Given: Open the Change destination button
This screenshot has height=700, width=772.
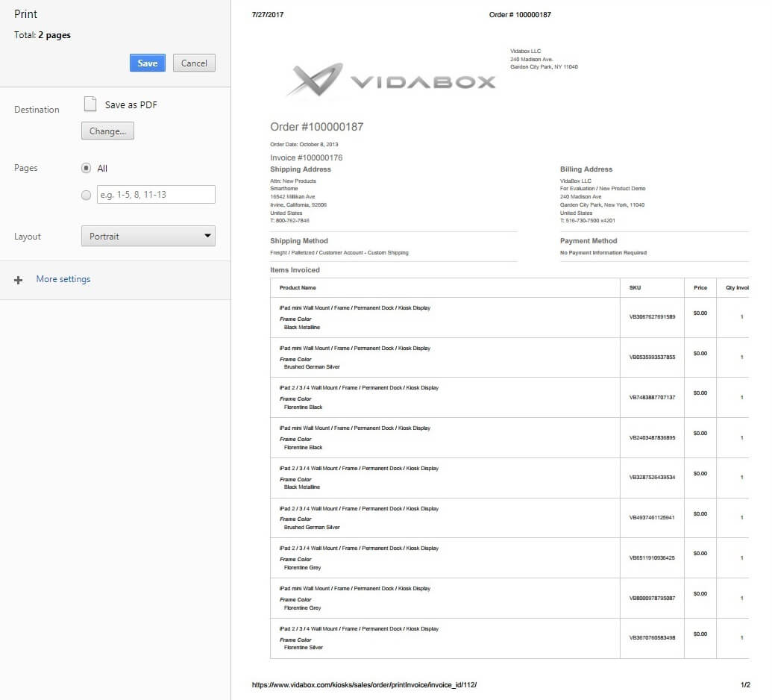Looking at the screenshot, I should [x=107, y=131].
